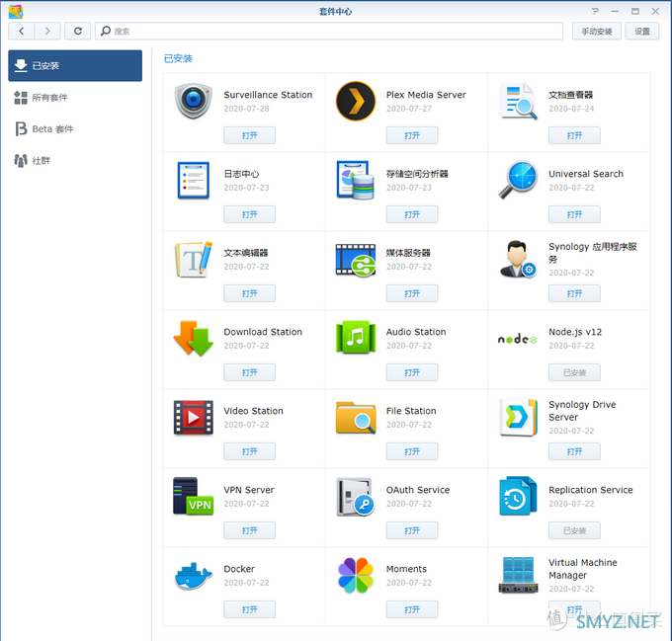This screenshot has width=672, height=641.
Task: Click the 文本编辑器 text editor icon
Action: (x=194, y=259)
